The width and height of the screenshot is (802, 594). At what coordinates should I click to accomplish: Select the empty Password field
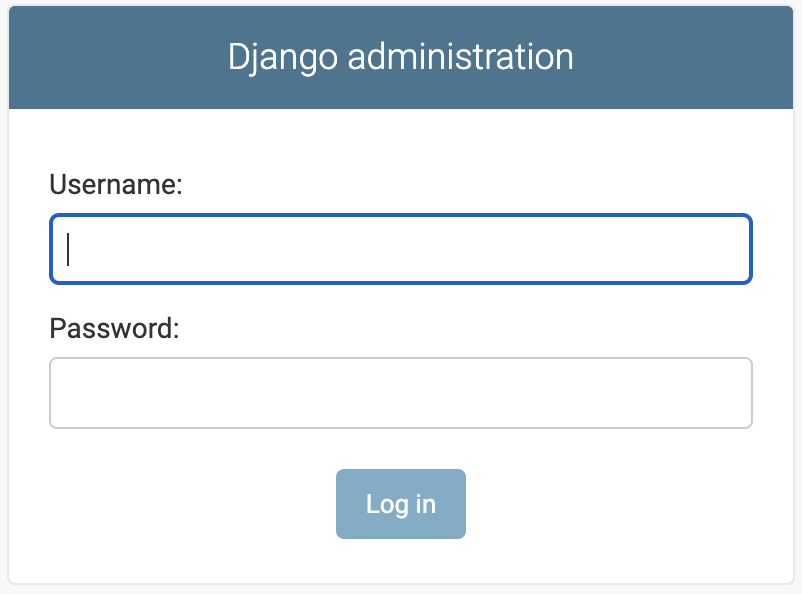(400, 393)
